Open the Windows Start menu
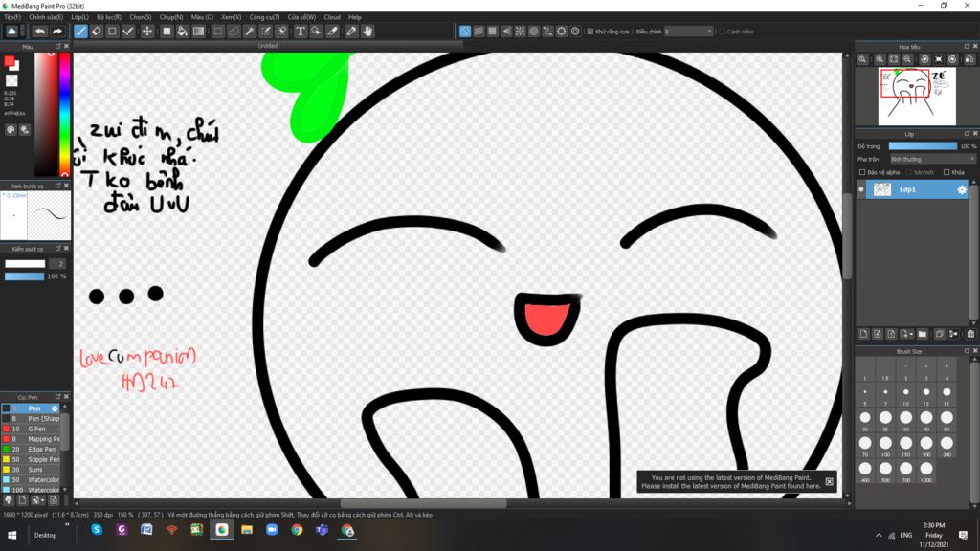This screenshot has width=980, height=551. [x=11, y=536]
